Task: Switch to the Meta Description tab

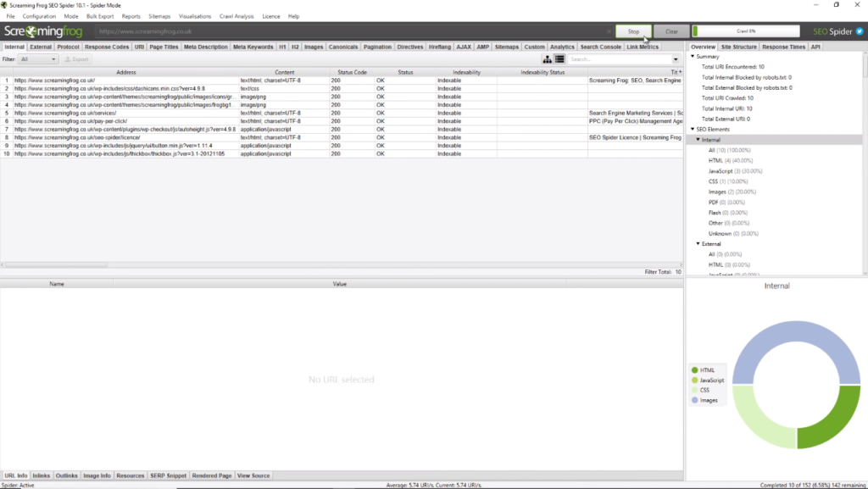Action: click(206, 47)
